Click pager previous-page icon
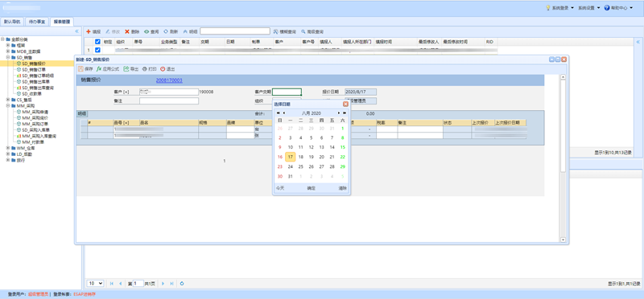644x299 pixels. [120, 284]
